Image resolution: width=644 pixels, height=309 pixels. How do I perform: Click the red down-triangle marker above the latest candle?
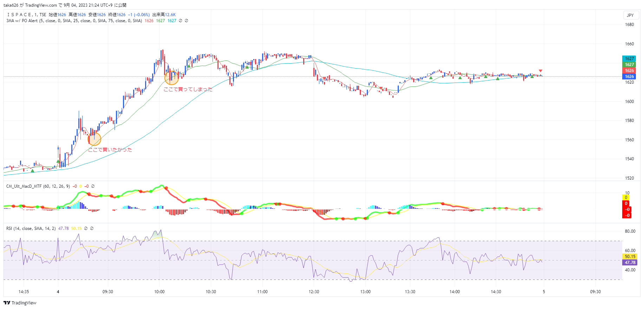coord(540,71)
